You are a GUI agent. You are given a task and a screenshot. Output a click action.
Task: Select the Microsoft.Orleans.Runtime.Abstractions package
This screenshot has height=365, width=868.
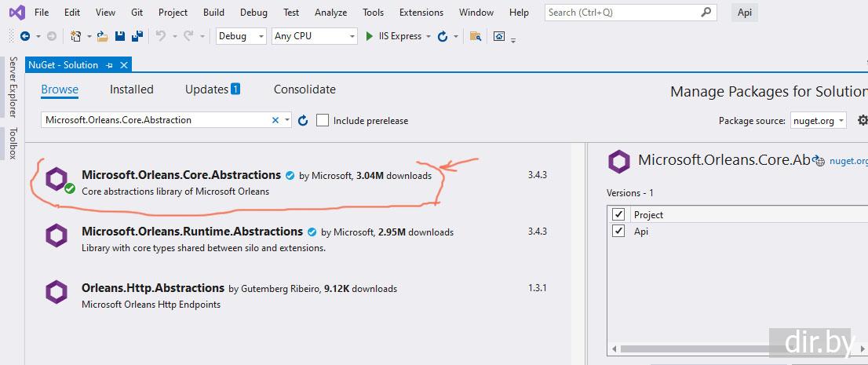(x=191, y=232)
